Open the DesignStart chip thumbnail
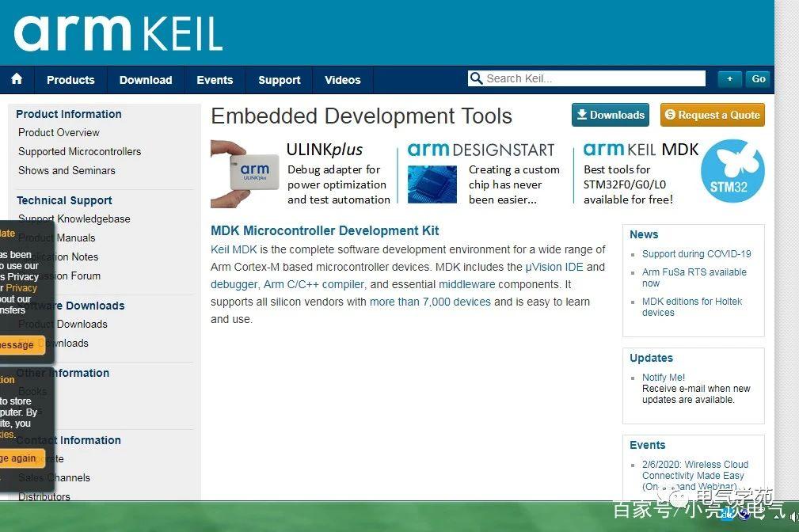The image size is (799, 532). (x=432, y=184)
